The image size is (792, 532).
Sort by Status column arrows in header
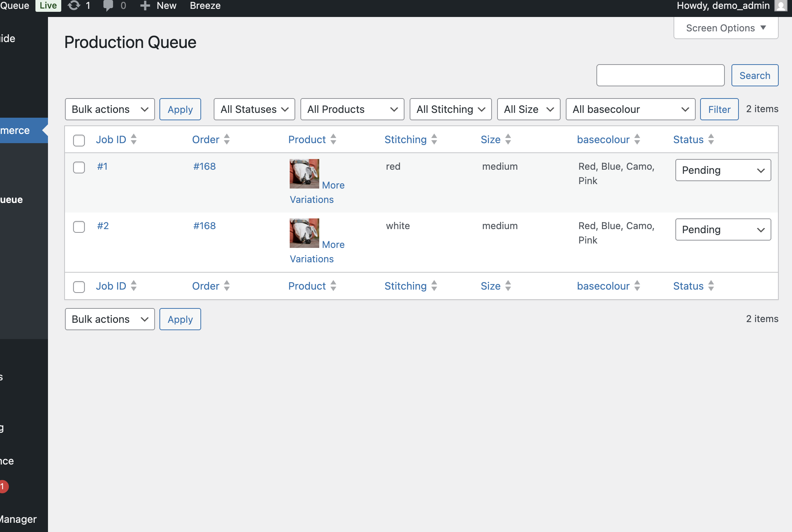coord(711,139)
